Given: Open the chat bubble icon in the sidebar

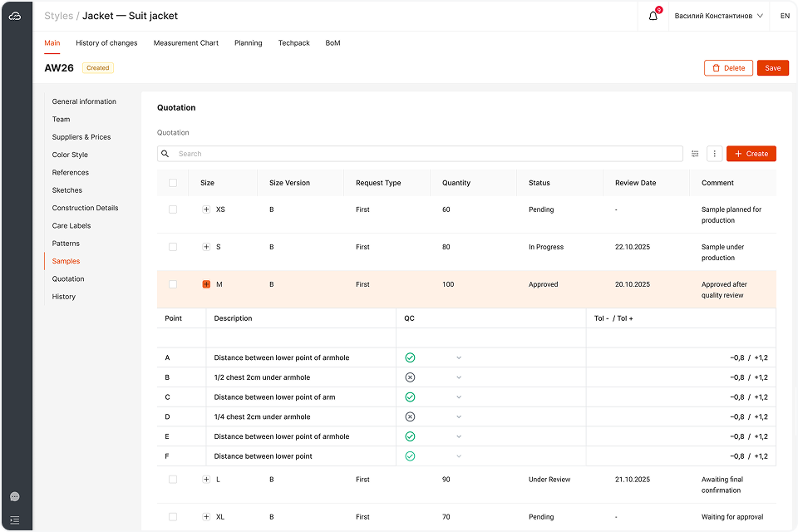Looking at the screenshot, I should pos(15,496).
